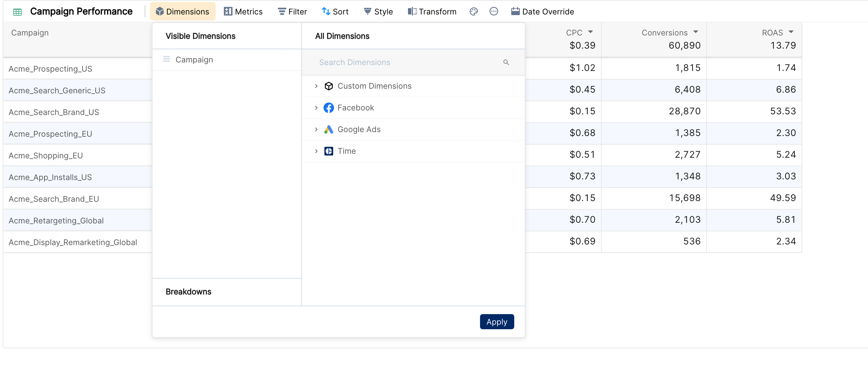The width and height of the screenshot is (868, 368).
Task: Click the search magnifier icon
Action: click(x=506, y=62)
